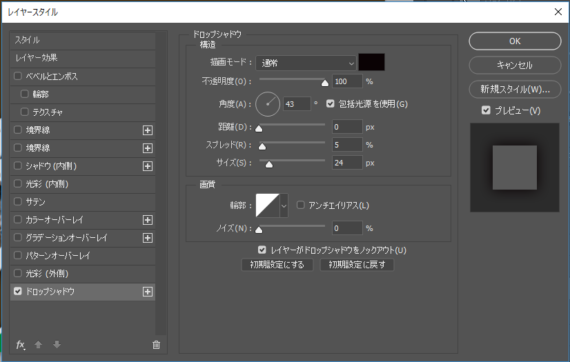Viewport: 570px width, 362px height.
Task: Click the サイズ value field showing 24
Action: tap(347, 163)
